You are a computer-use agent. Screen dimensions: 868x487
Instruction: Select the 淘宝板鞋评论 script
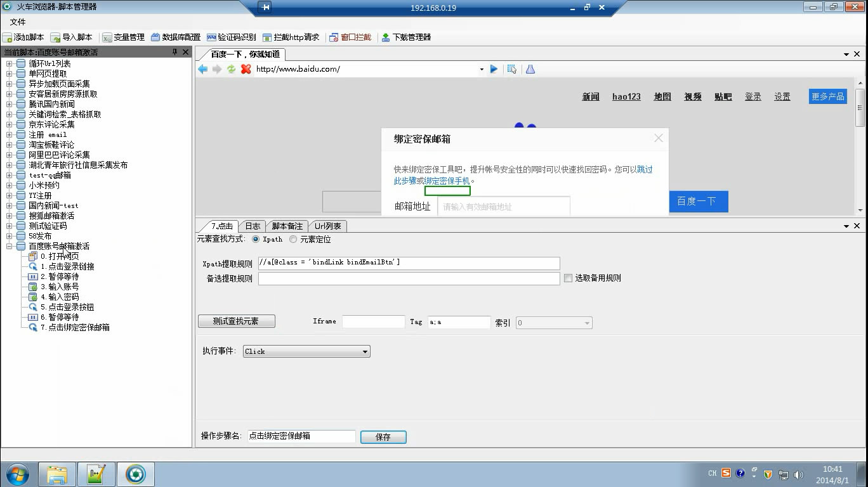click(x=51, y=145)
